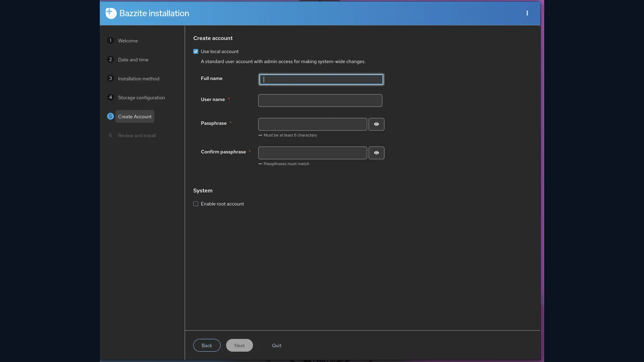Click the Confirm passphrase input field
This screenshot has height=362, width=644.
312,153
